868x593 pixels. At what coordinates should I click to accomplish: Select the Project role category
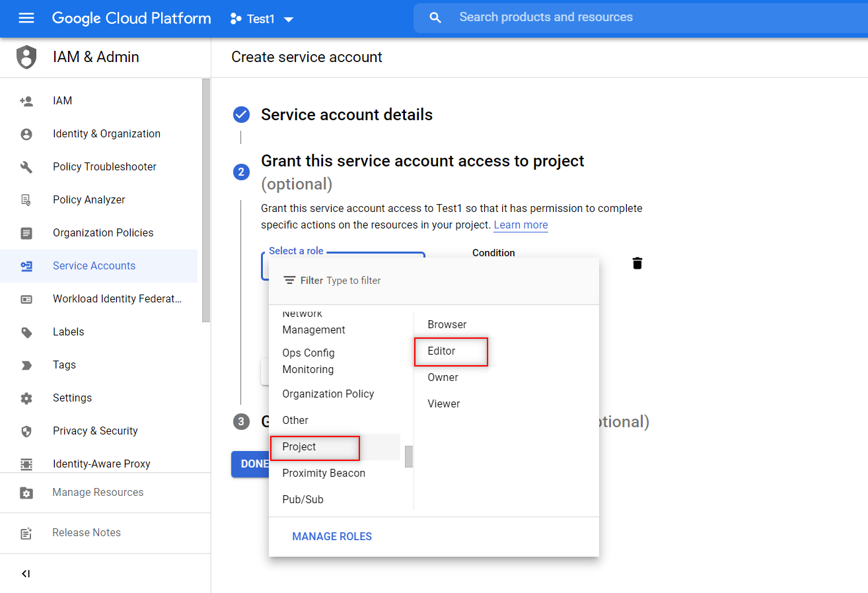[x=334, y=447]
